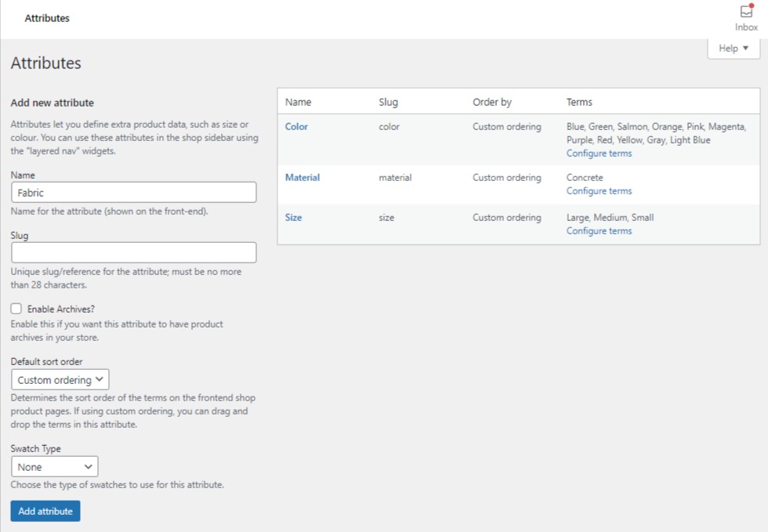Enable the Archives checkbox

(16, 309)
